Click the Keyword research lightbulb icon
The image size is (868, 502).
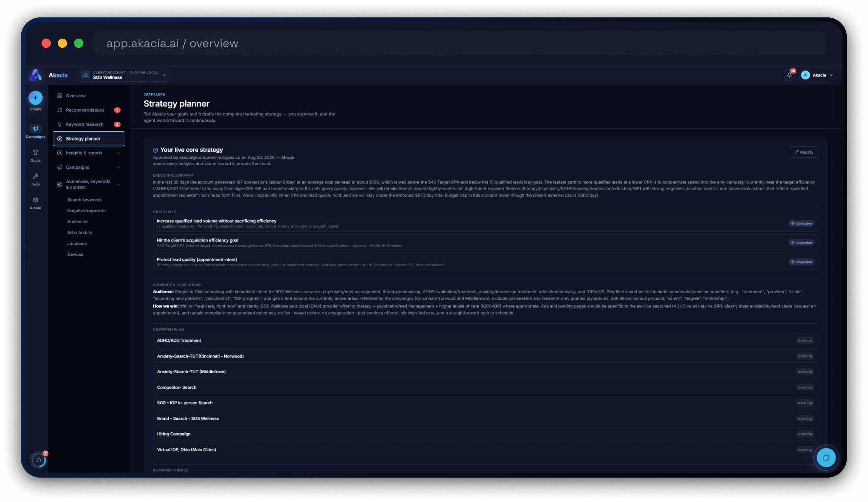pos(60,124)
